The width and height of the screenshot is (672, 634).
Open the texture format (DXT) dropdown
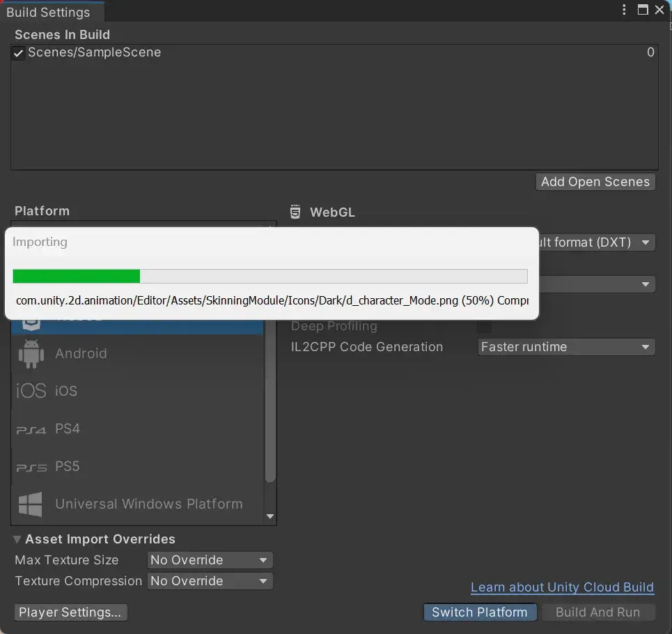point(596,242)
